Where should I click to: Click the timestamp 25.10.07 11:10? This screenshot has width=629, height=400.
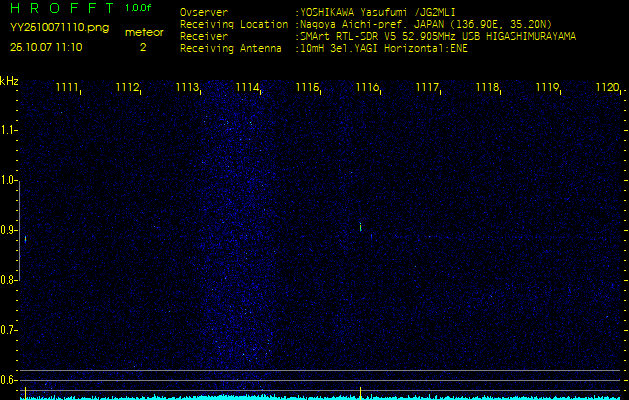[x=46, y=48]
